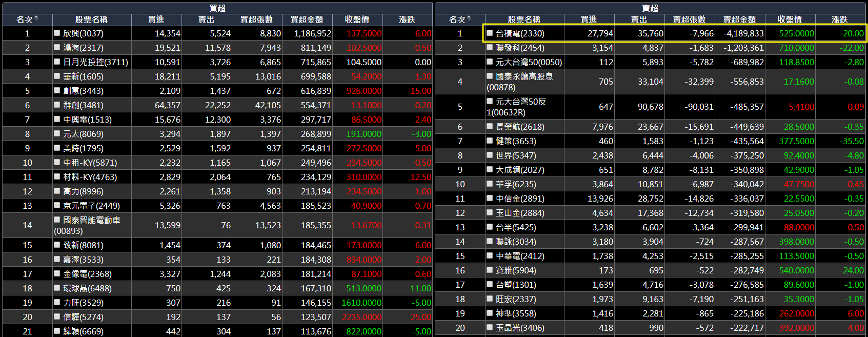Open stock 華孚(6235)
Image resolution: width=868 pixels, height=337 pixels.
(516, 184)
